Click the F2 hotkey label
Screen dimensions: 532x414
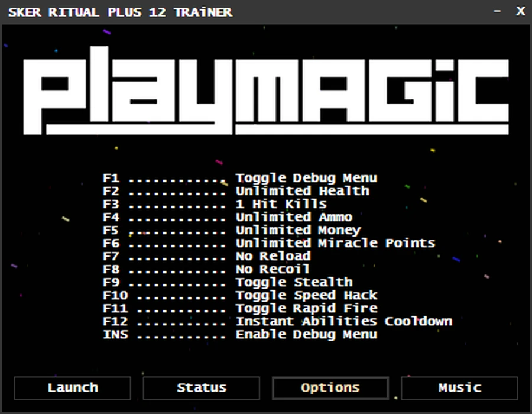111,191
